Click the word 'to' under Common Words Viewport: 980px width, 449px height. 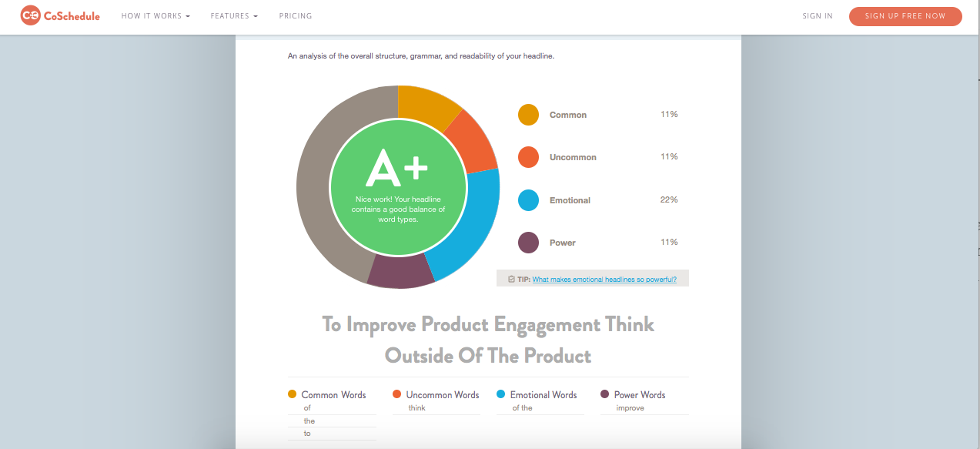click(x=307, y=434)
